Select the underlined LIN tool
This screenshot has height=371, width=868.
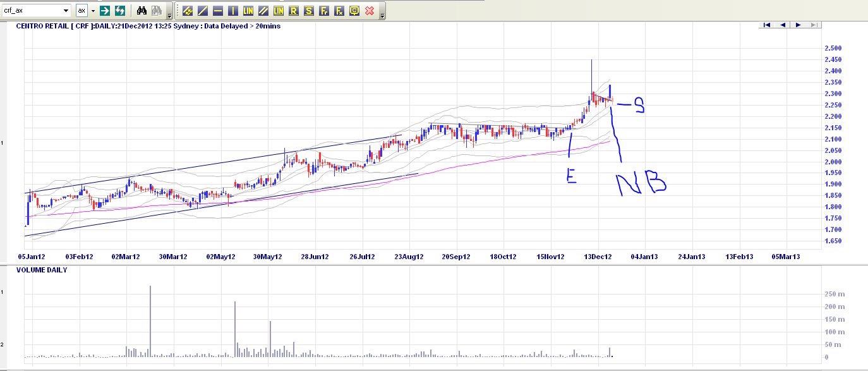click(x=279, y=11)
